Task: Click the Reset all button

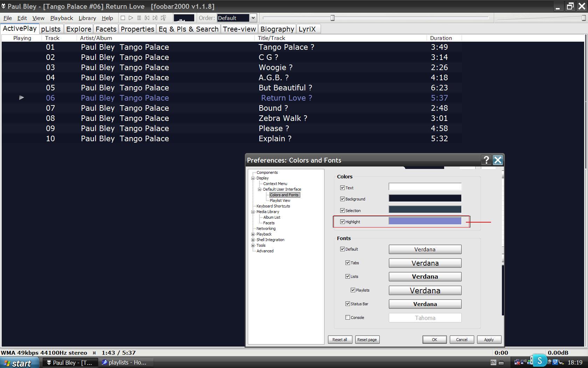Action: point(340,340)
